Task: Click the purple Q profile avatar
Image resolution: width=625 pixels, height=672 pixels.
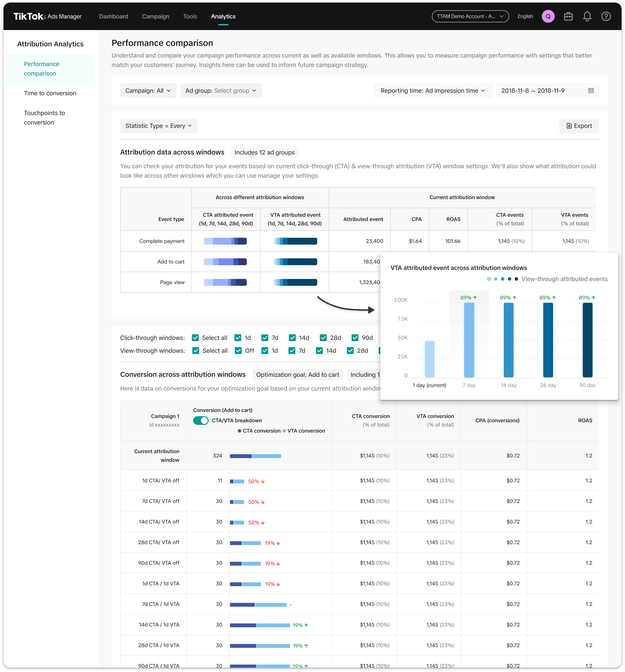Action: (x=548, y=16)
